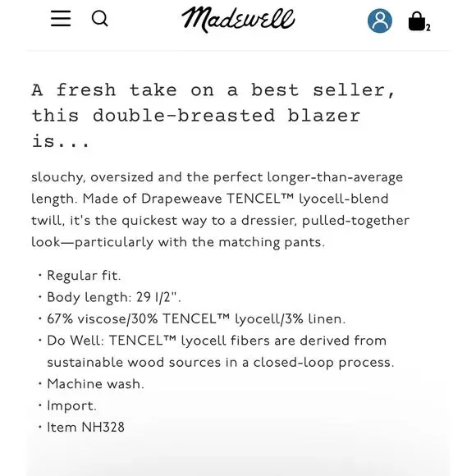Click the "Item NH328" number
The image size is (476, 476).
pyautogui.click(x=103, y=427)
